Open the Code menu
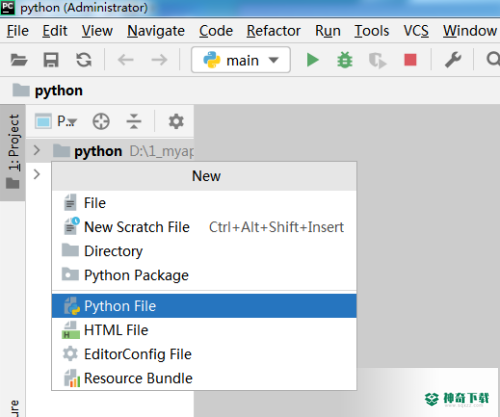500x417 pixels. (x=216, y=31)
